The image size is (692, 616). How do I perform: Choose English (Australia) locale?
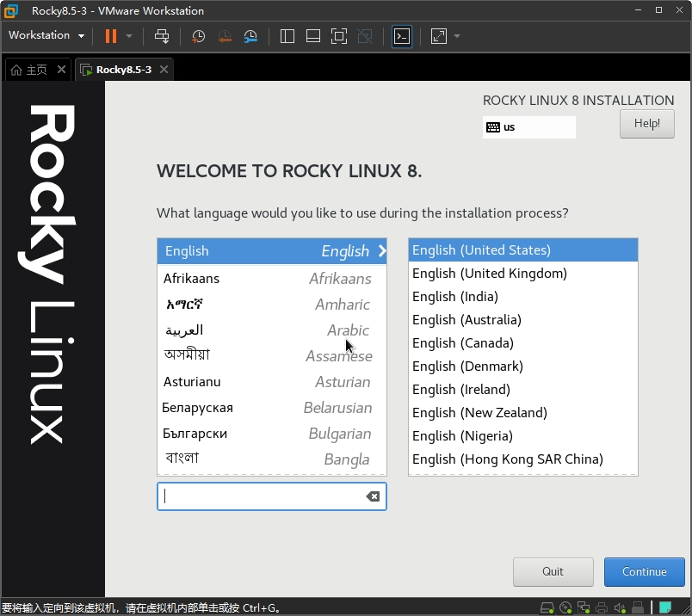tap(523, 320)
